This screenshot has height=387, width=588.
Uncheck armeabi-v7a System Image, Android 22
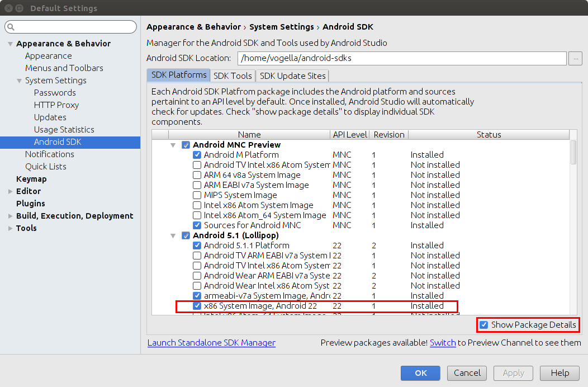coord(197,296)
